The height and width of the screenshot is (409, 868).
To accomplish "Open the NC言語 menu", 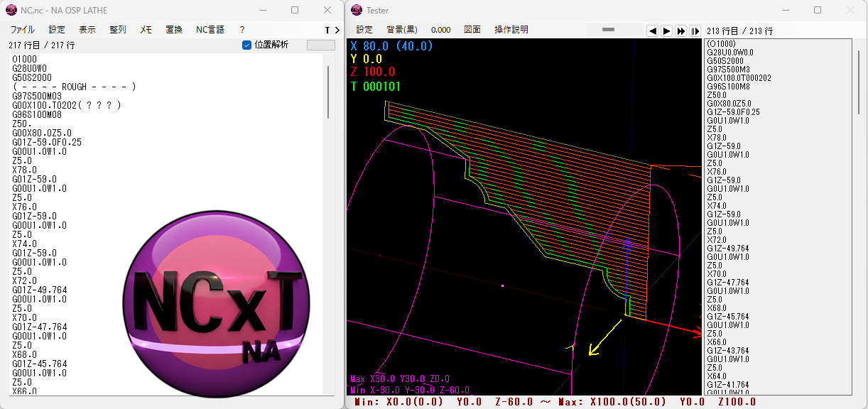I will pyautogui.click(x=210, y=30).
